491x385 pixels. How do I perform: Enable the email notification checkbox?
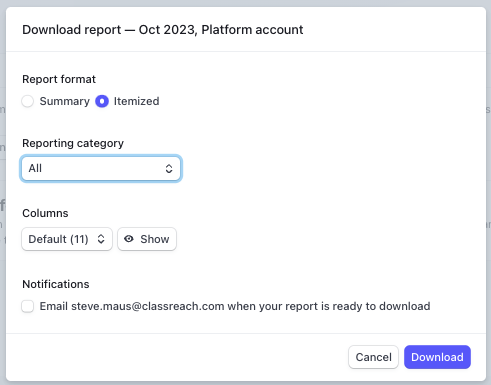28,306
